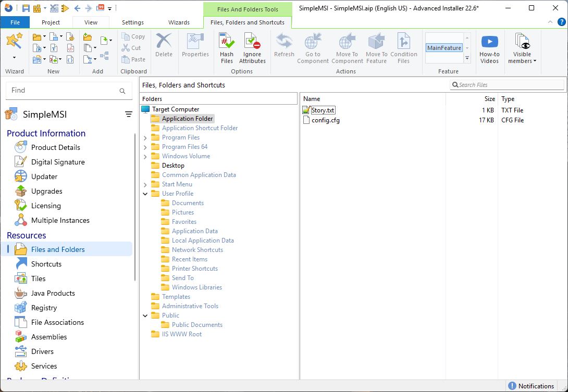Save the project using the floppy disk icon

[x=26, y=8]
